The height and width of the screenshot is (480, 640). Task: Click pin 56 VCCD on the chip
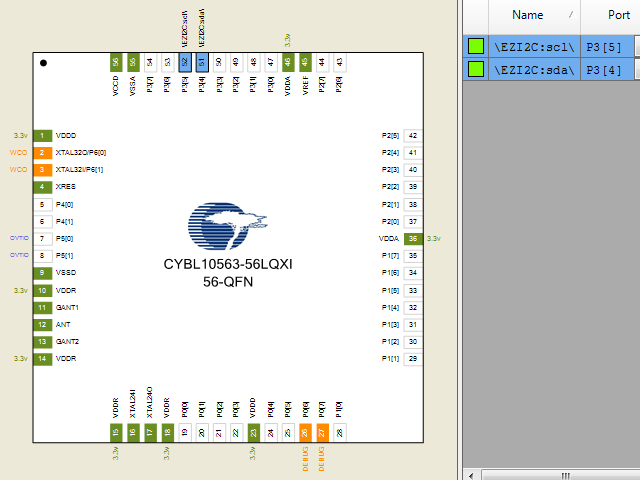click(x=116, y=62)
